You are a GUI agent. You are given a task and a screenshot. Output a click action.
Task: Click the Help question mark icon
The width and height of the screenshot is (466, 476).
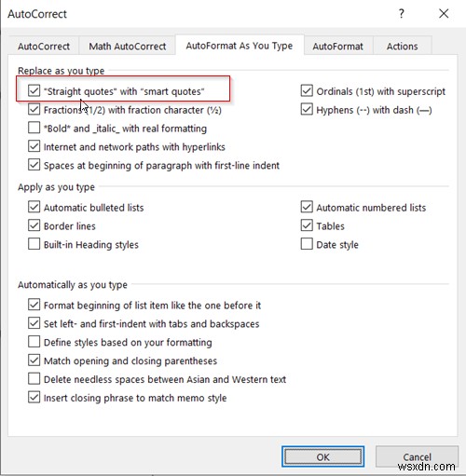click(401, 14)
